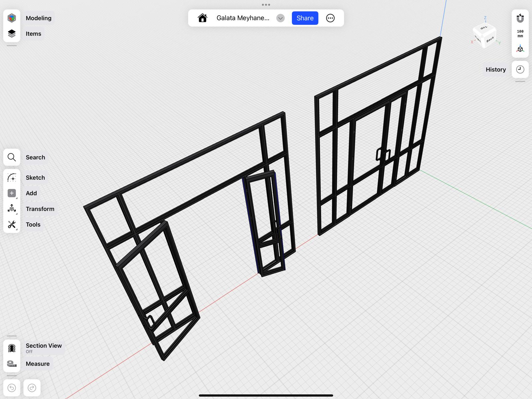Activate the Sketch tool
This screenshot has height=399, width=532.
click(x=12, y=178)
